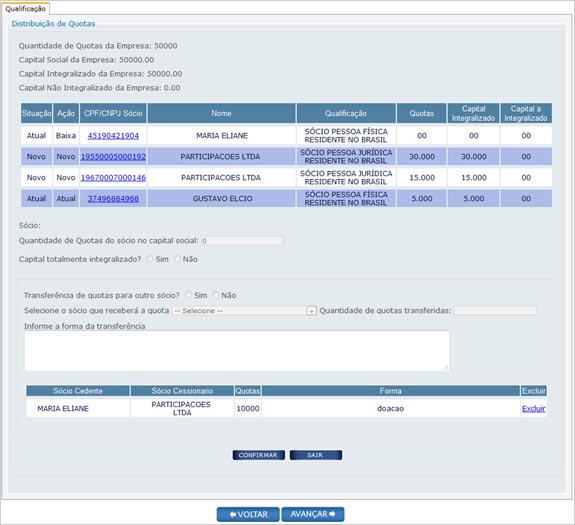575x525 pixels.
Task: Click the SAIR button
Action: pos(316,455)
